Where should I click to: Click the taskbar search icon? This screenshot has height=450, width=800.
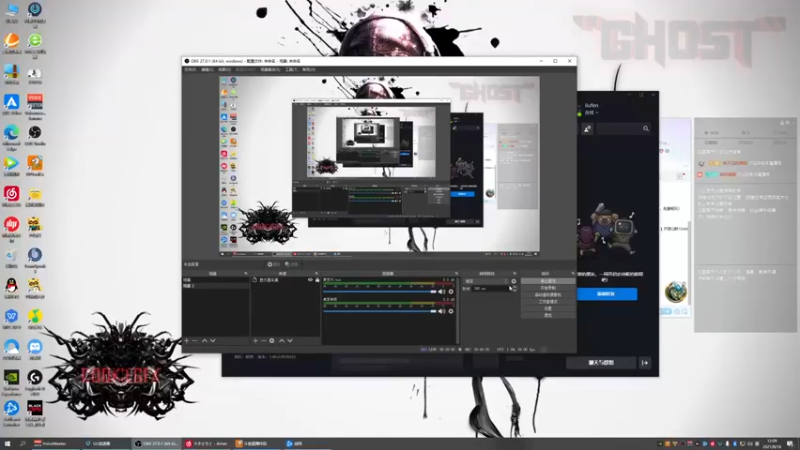point(22,444)
